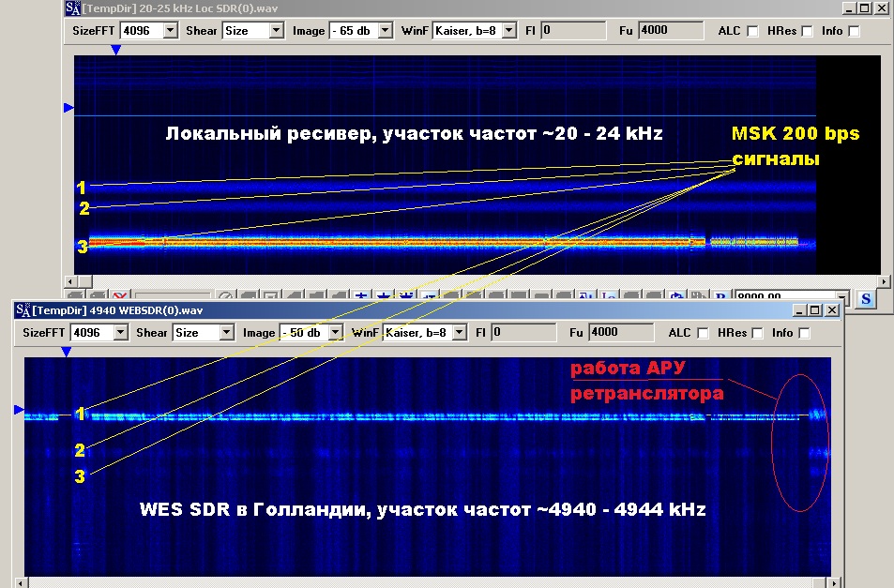The image size is (894, 588).
Task: Open the SizeFFT 4096 dropdown in the Loc SDR window
Action: (x=170, y=30)
